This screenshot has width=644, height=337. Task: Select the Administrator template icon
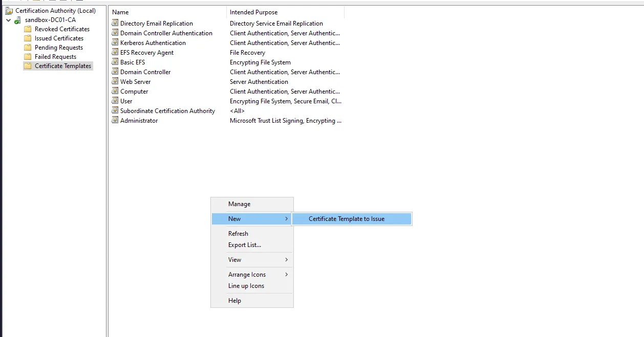(115, 121)
